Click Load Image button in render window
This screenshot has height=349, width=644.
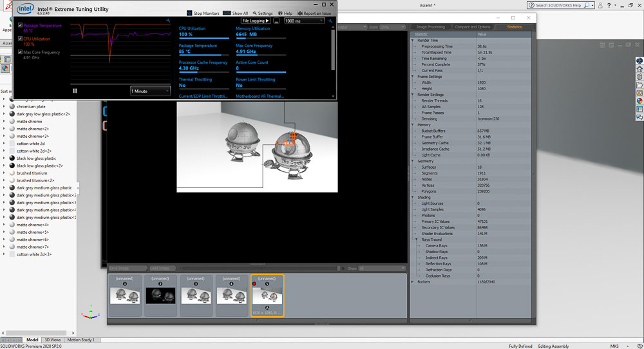[162, 268]
